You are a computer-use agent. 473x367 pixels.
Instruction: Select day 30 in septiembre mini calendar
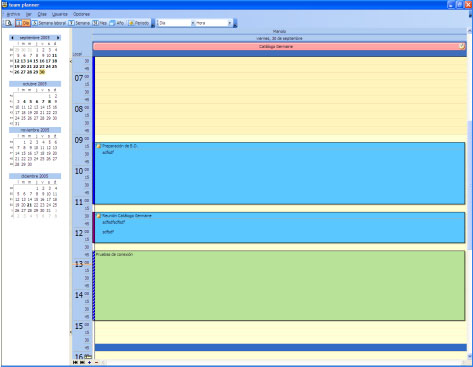coord(42,72)
